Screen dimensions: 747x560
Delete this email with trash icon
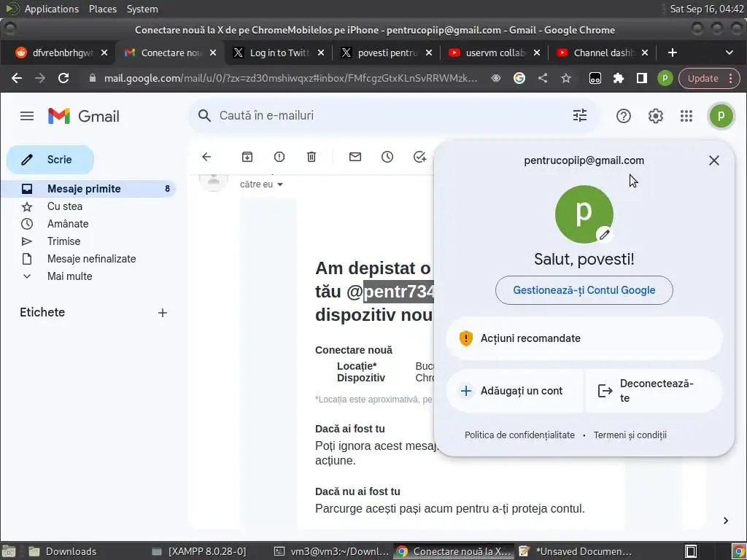tap(311, 157)
